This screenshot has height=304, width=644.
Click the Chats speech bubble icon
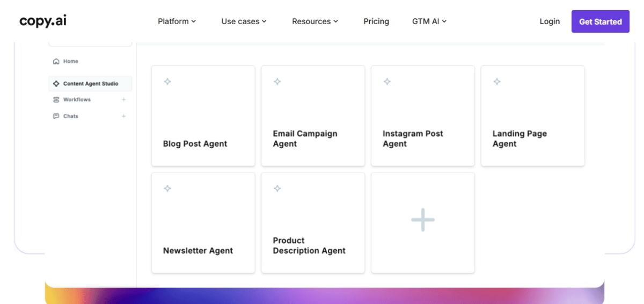(x=56, y=117)
